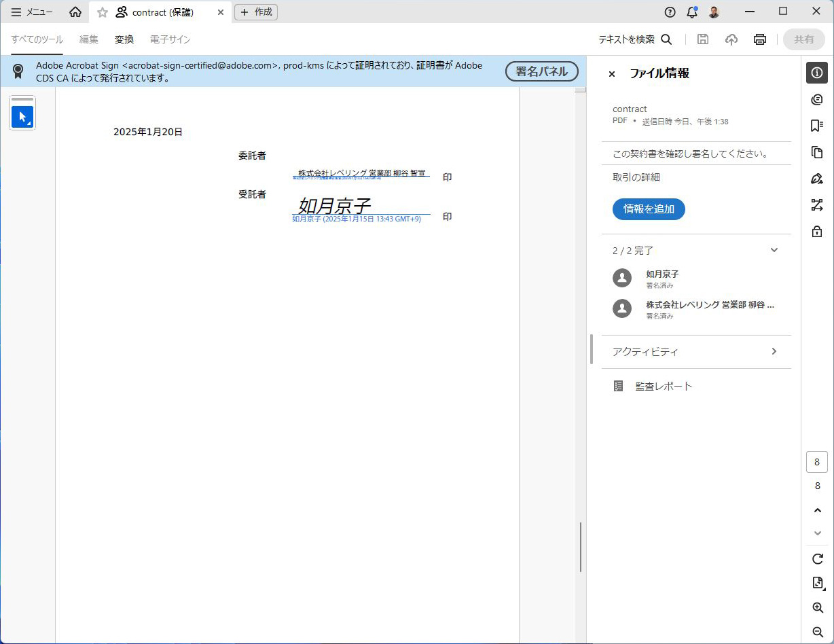Open the 変換 tab
Image resolution: width=834 pixels, height=644 pixels.
click(x=124, y=39)
